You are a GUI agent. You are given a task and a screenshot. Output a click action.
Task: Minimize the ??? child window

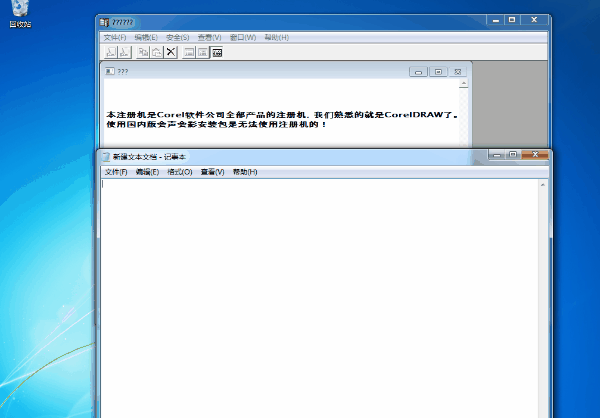pyautogui.click(x=418, y=72)
